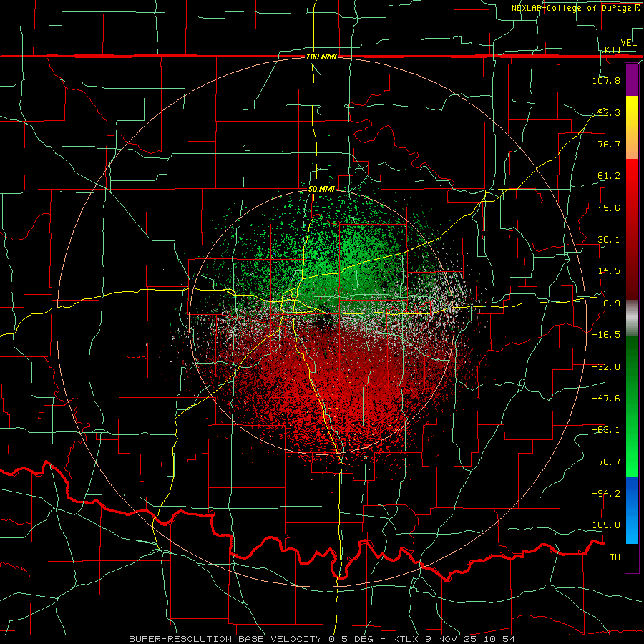Pick the black TH segment of color bar

click(632, 557)
